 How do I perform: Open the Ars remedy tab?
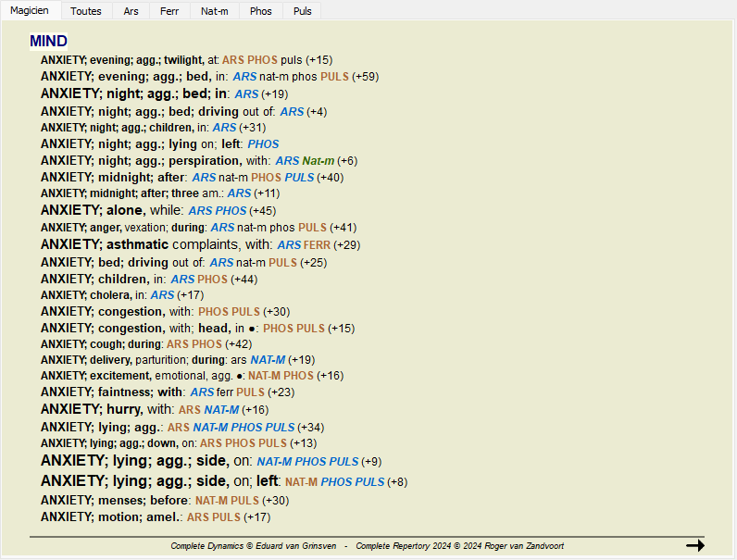(x=131, y=11)
